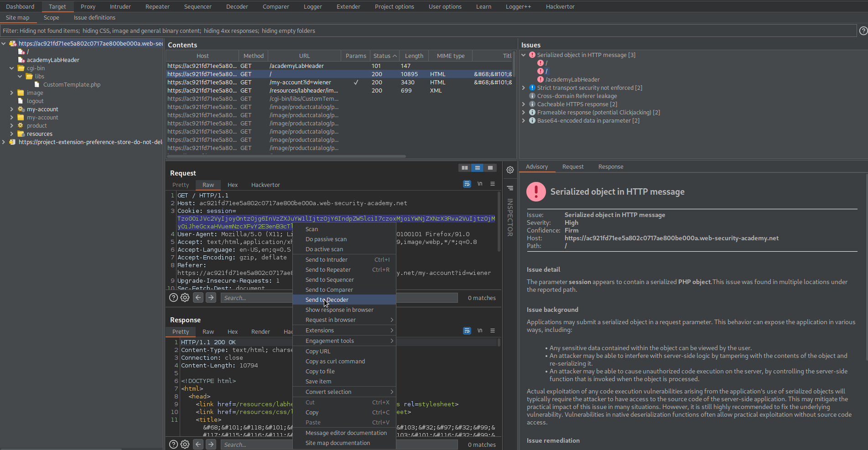Open the inspector settings gear icon
This screenshot has height=450, width=868.
tap(510, 170)
